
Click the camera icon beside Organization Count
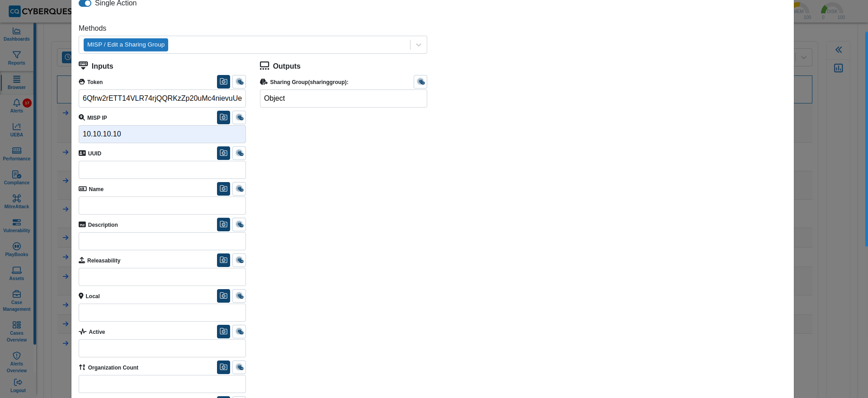(223, 367)
